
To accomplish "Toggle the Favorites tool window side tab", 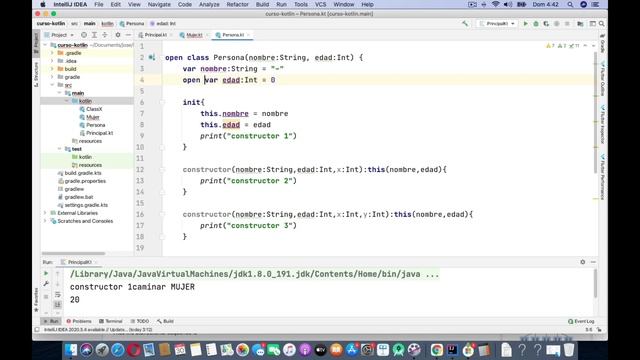I will click(36, 300).
